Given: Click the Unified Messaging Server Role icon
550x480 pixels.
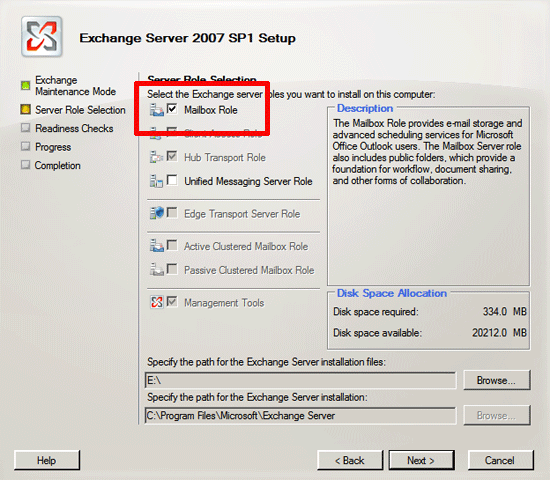Looking at the screenshot, I should click(x=156, y=181).
